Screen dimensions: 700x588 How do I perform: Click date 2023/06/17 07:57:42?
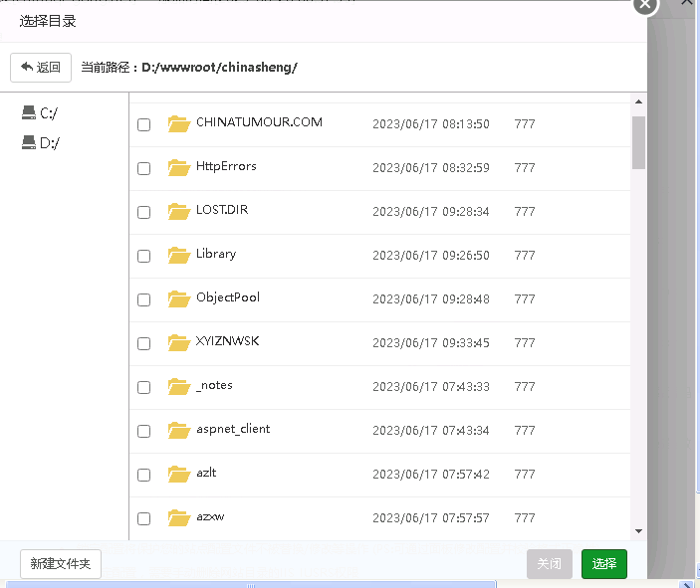431,474
